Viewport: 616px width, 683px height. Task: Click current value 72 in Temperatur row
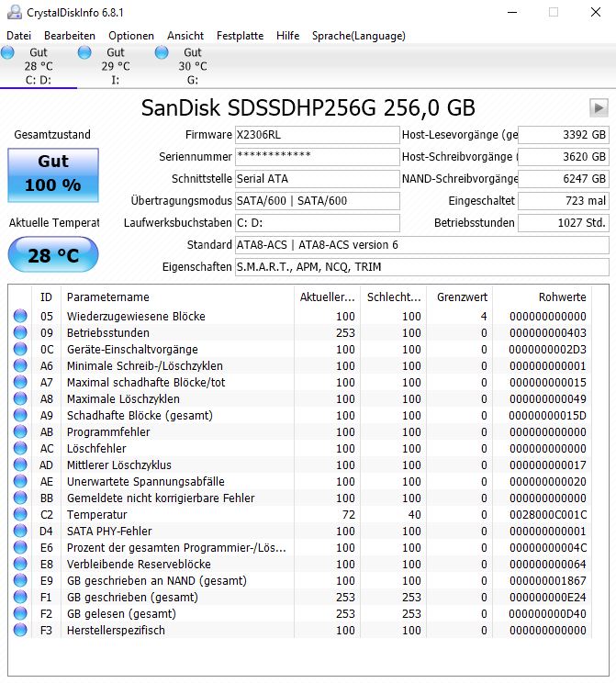tap(349, 515)
